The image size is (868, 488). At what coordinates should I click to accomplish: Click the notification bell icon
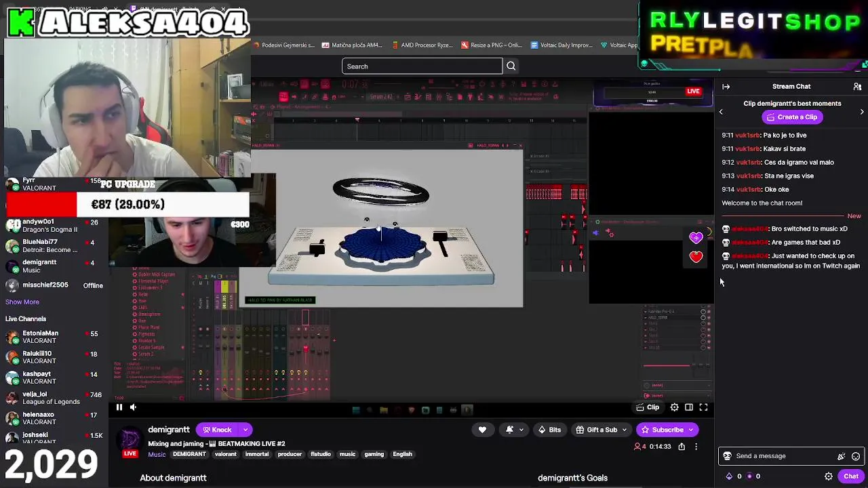coord(509,430)
